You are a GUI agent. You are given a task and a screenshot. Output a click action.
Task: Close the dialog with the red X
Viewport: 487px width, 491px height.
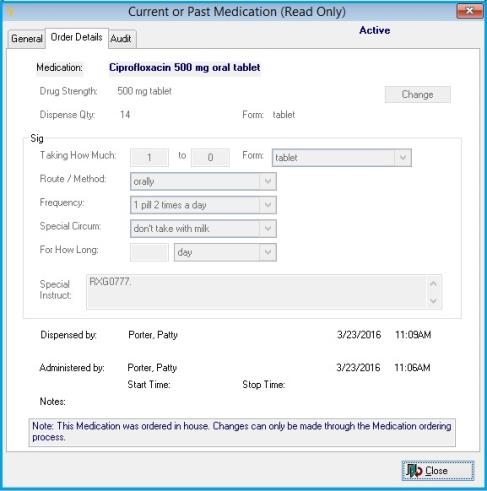pos(469,11)
